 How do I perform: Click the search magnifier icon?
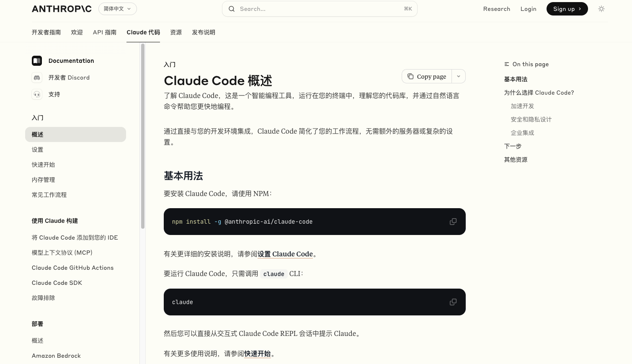232,9
